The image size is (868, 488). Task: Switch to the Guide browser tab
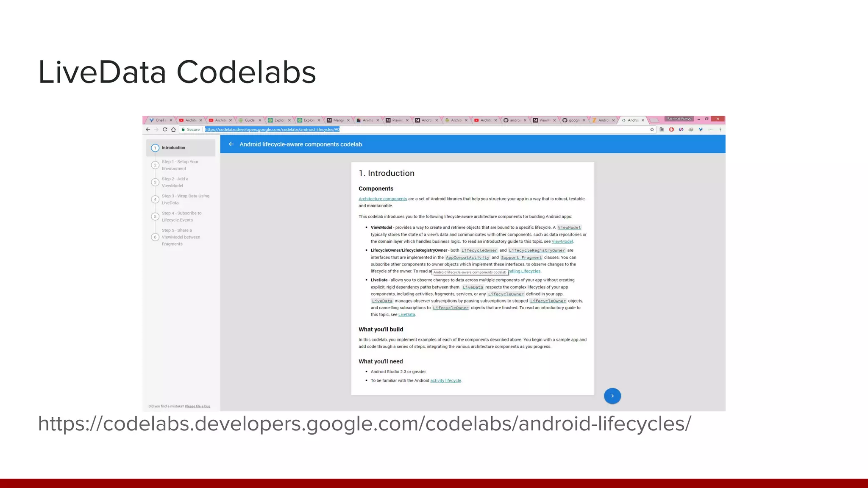[250, 120]
